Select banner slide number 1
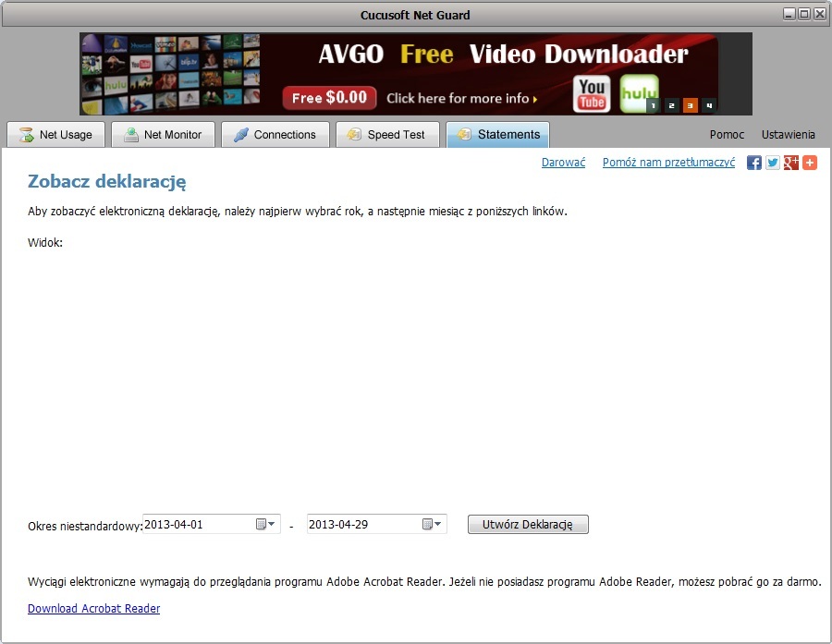 [x=654, y=105]
